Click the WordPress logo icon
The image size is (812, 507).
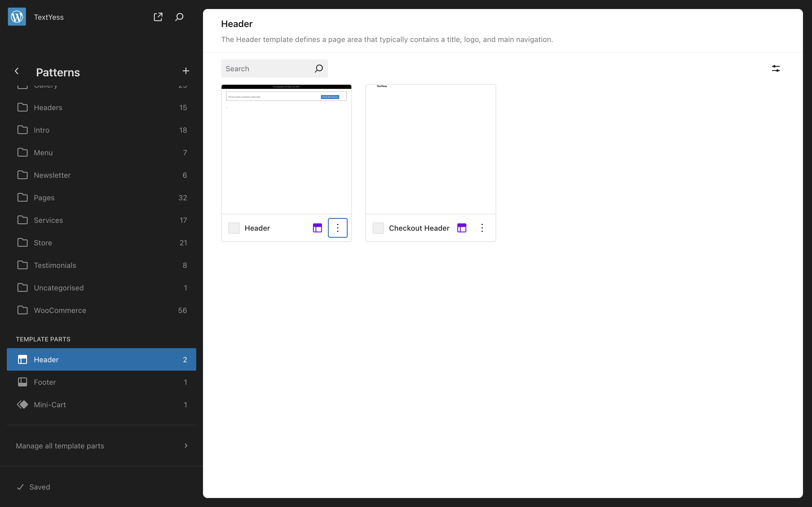tap(17, 17)
